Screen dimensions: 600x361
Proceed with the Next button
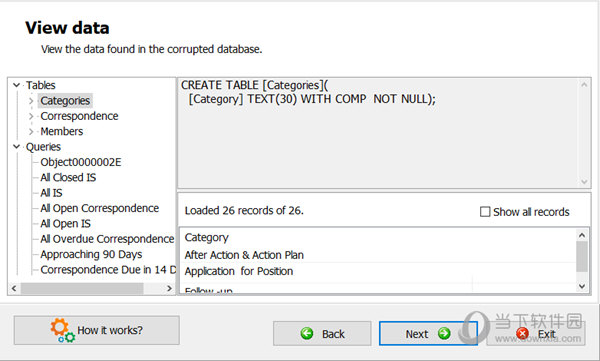(428, 333)
